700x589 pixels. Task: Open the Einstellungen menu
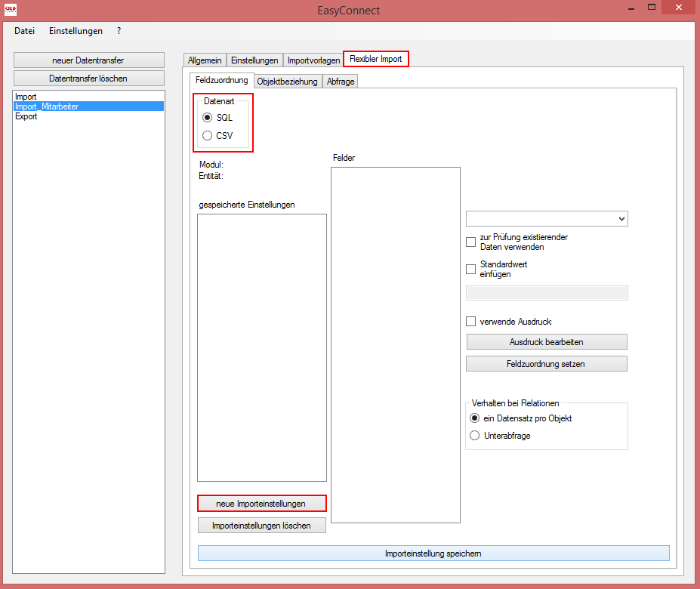[x=76, y=31]
